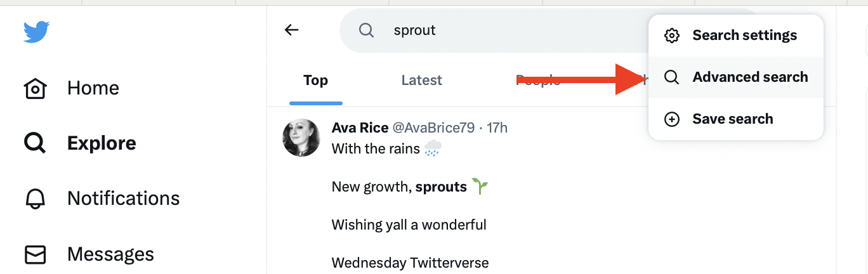
Task: Click the Notifications bell icon
Action: tap(36, 199)
